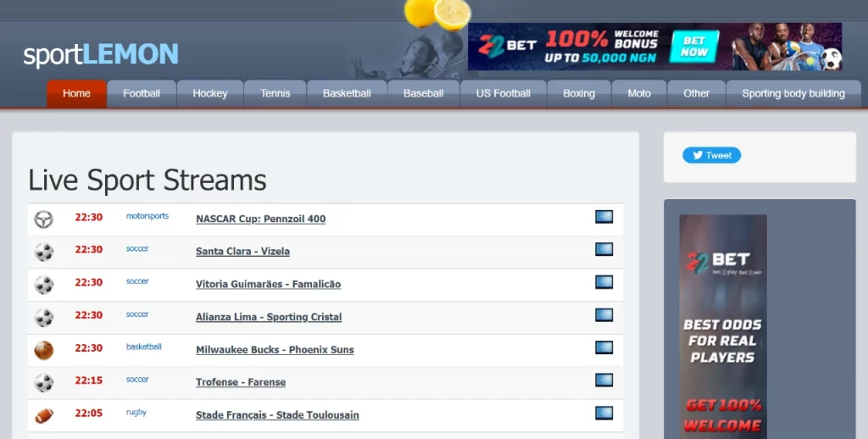Viewport: 868px width, 439px height.
Task: Open the stream screen icon for Milwaukee Bucks - Phoenix Suns
Action: (x=604, y=347)
